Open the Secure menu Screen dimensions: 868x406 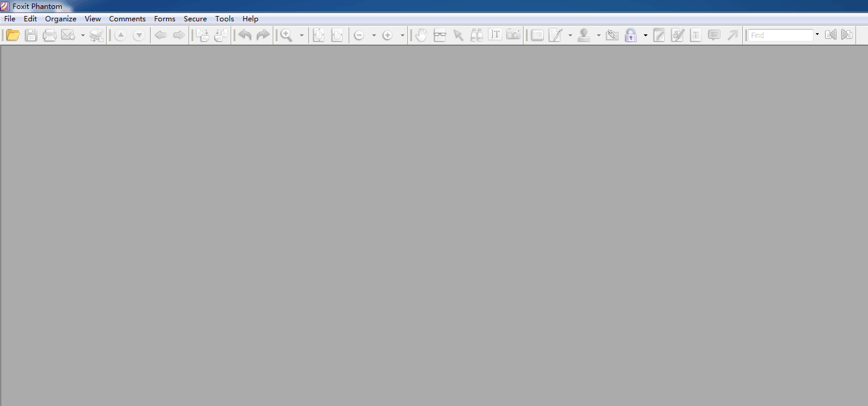point(195,19)
